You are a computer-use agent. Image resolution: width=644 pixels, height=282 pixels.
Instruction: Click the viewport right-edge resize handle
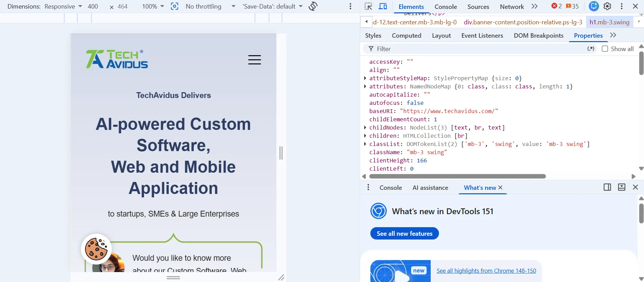[281, 153]
